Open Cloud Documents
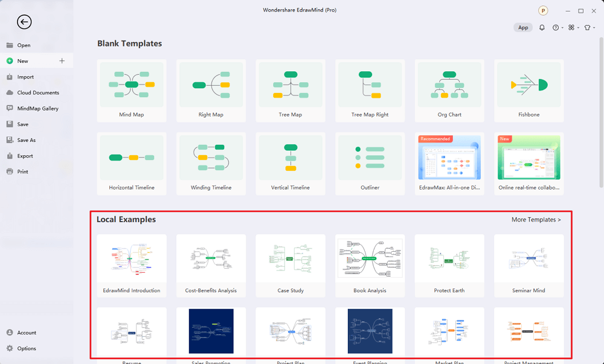The image size is (604, 364). [x=37, y=93]
